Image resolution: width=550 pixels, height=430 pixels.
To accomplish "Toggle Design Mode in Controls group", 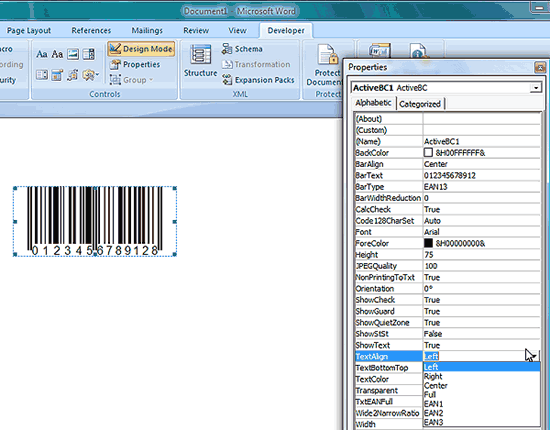I will point(141,49).
